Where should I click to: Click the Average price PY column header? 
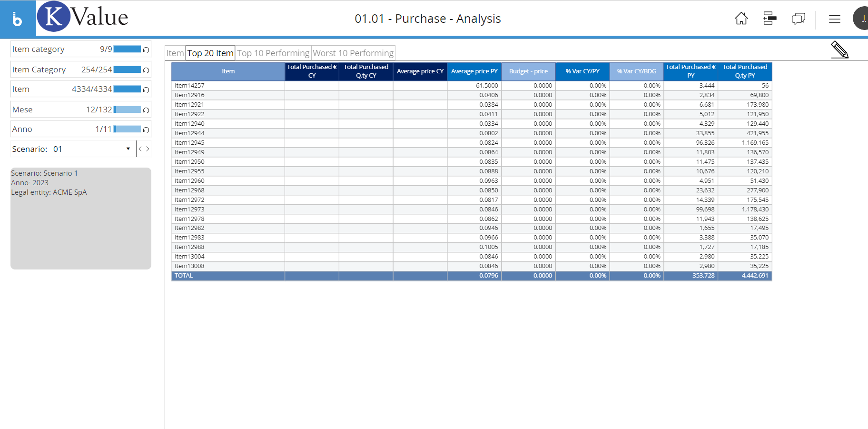point(474,71)
